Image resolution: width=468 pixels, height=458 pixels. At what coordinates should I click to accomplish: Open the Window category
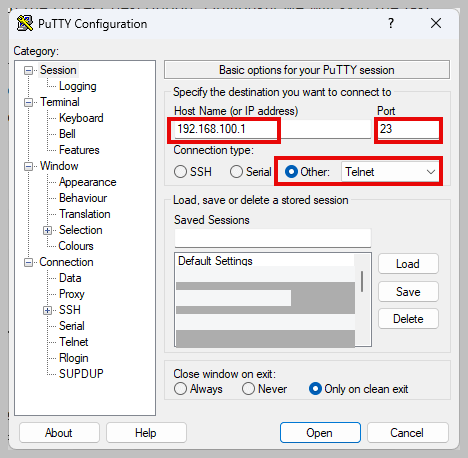pos(59,166)
